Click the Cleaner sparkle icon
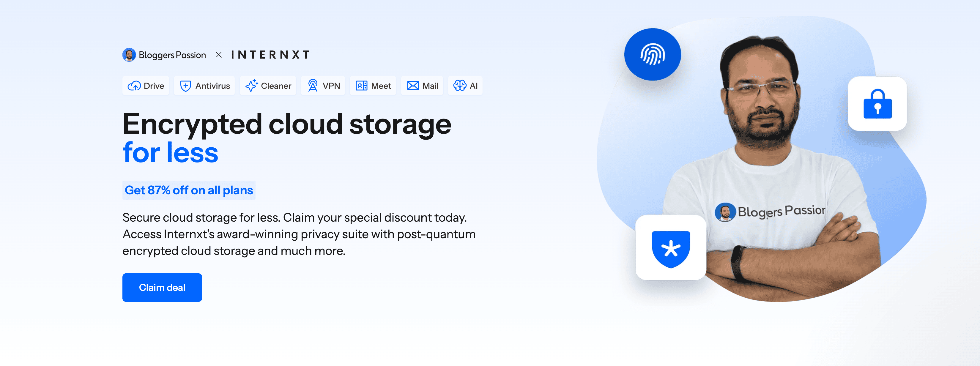Viewport: 980px width, 366px height. click(251, 86)
